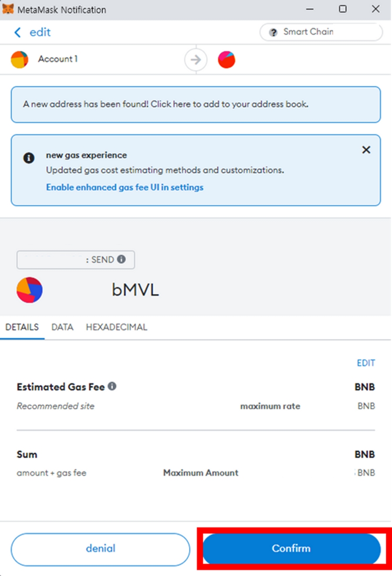Click Enable enhanced gas fee UI link

pos(125,187)
